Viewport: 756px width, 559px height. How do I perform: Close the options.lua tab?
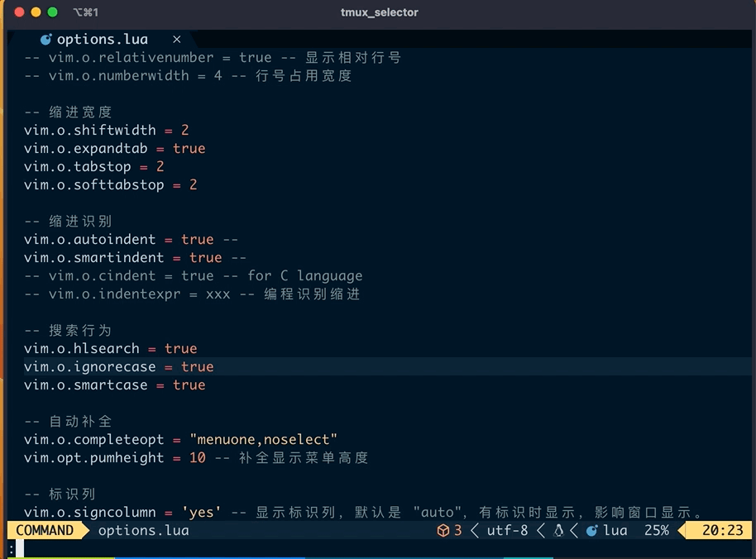pos(175,38)
